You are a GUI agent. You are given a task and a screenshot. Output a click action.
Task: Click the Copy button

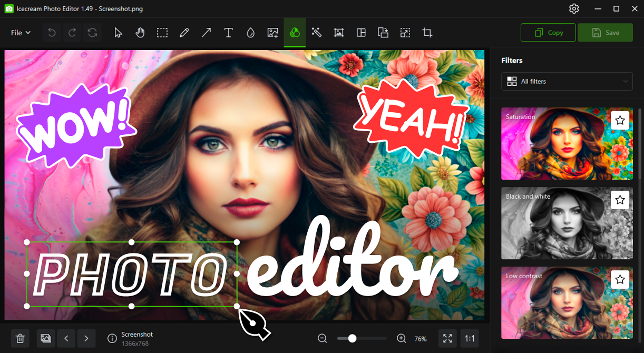pos(548,33)
